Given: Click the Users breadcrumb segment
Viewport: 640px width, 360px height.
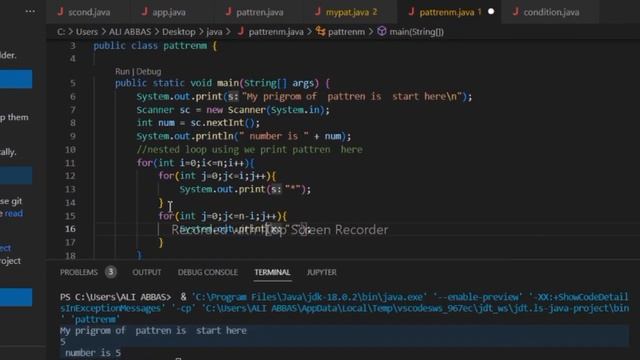Looking at the screenshot, I should pyautogui.click(x=87, y=32).
